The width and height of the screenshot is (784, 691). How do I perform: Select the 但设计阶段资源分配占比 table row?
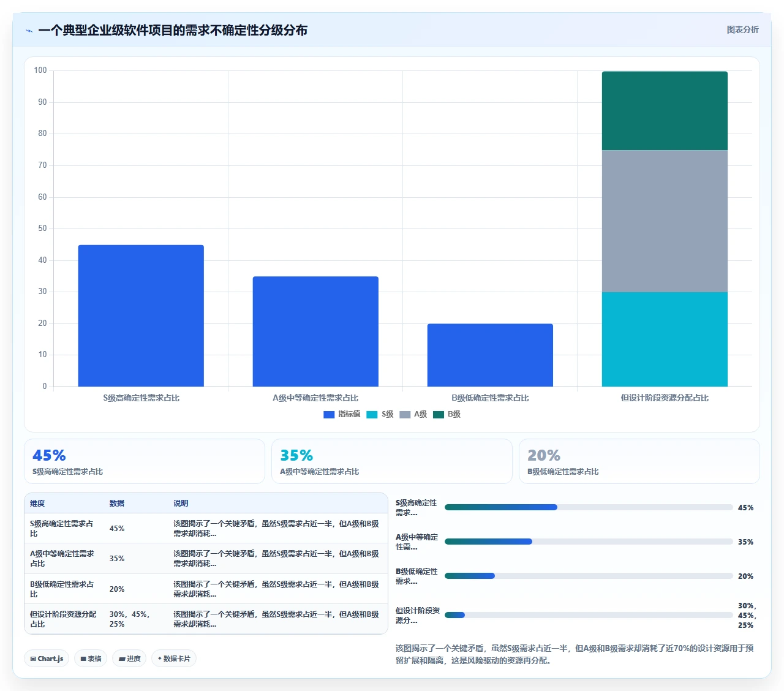(206, 619)
